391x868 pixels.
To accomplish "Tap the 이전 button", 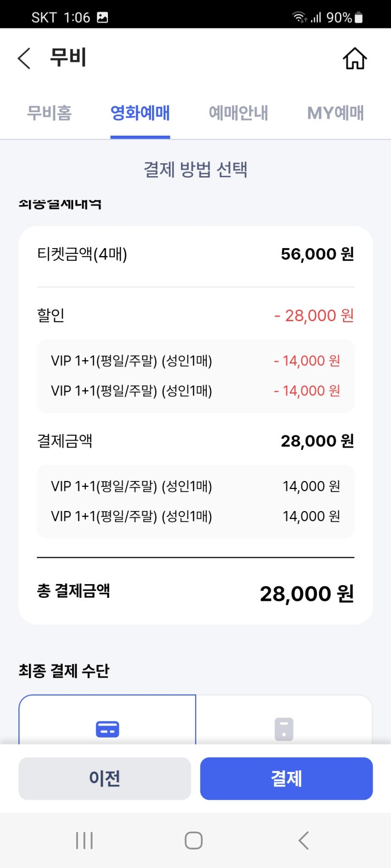I will 105,779.
